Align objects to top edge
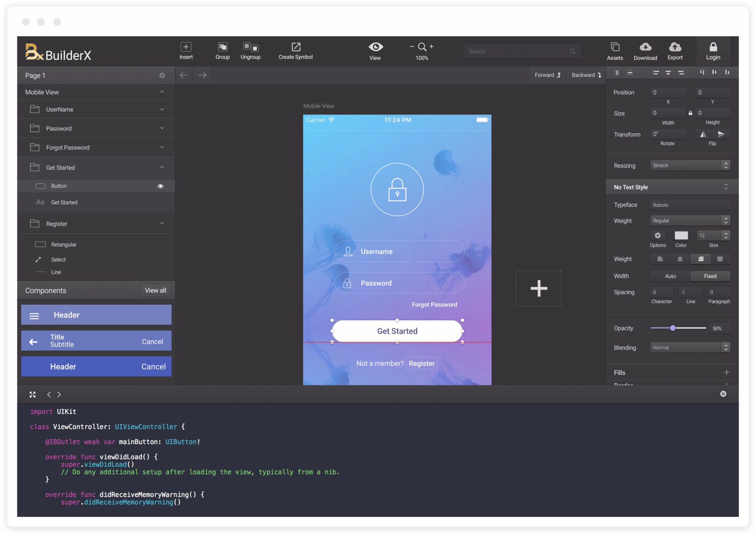 point(702,73)
